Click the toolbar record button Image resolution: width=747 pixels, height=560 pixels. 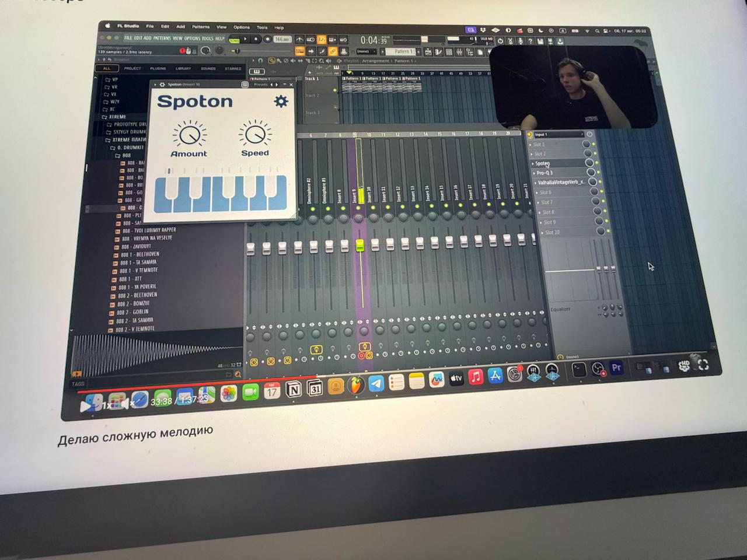267,39
